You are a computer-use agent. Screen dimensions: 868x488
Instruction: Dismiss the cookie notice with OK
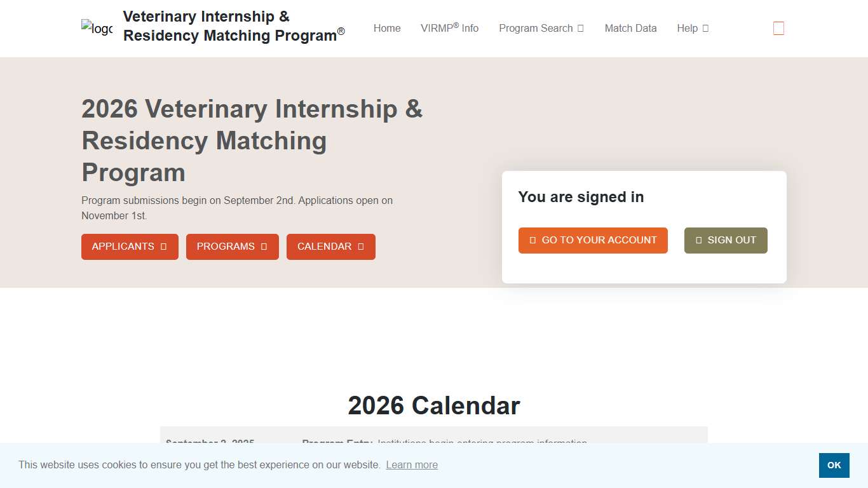[x=834, y=465]
